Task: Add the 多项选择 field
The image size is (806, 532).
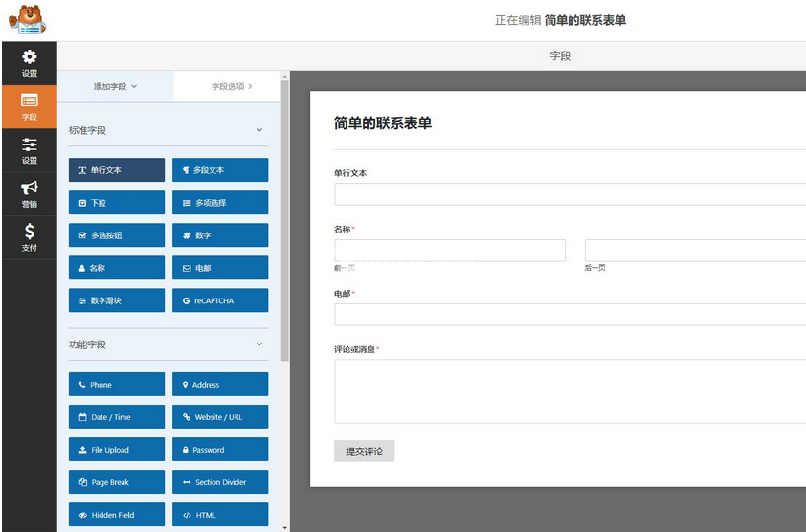Action: click(220, 203)
